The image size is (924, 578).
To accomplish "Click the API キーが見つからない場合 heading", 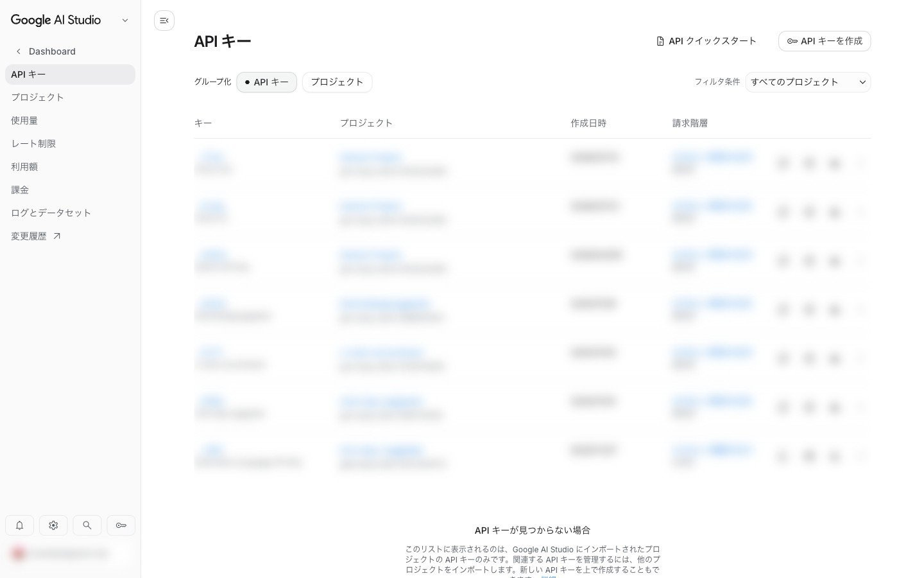I will pyautogui.click(x=533, y=530).
